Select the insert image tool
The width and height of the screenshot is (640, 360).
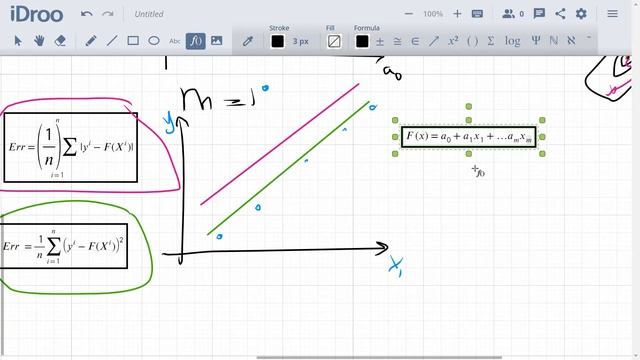tap(217, 41)
